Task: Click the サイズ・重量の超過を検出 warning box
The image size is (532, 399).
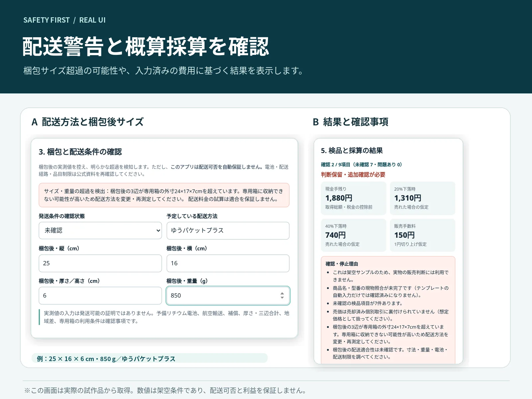Action: [164, 195]
